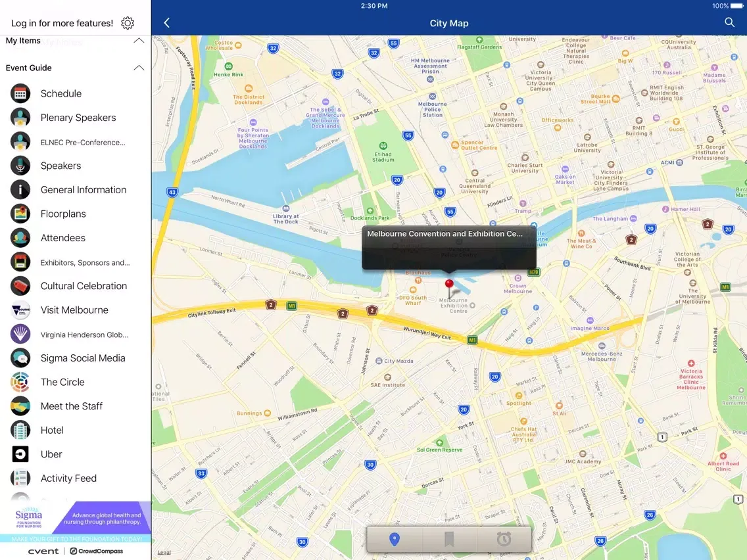Click the City Mazda map marker
This screenshot has height=560, width=747.
tap(379, 361)
